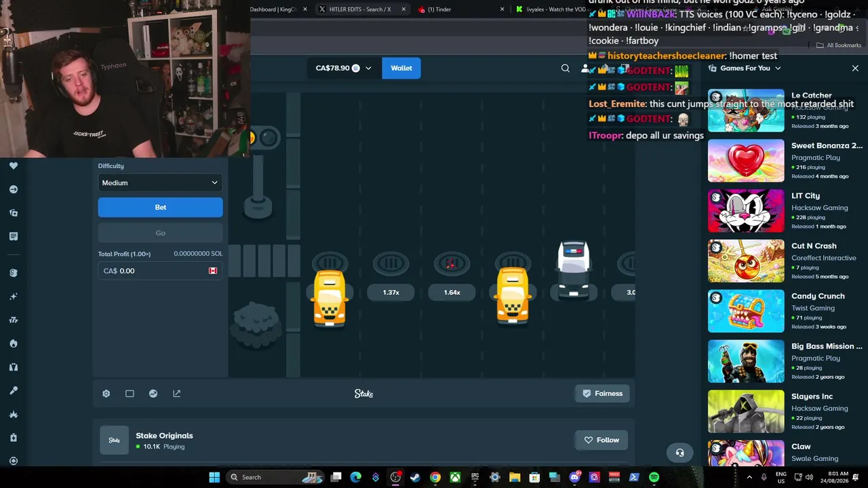Open live stats chart icon
The width and height of the screenshot is (868, 488).
153,394
